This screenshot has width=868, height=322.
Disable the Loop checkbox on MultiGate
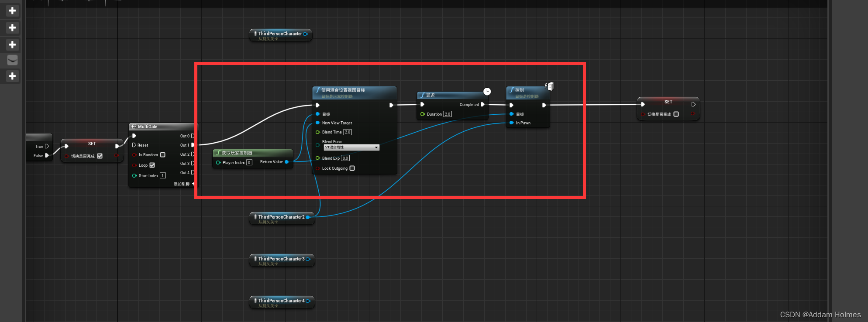pos(152,165)
